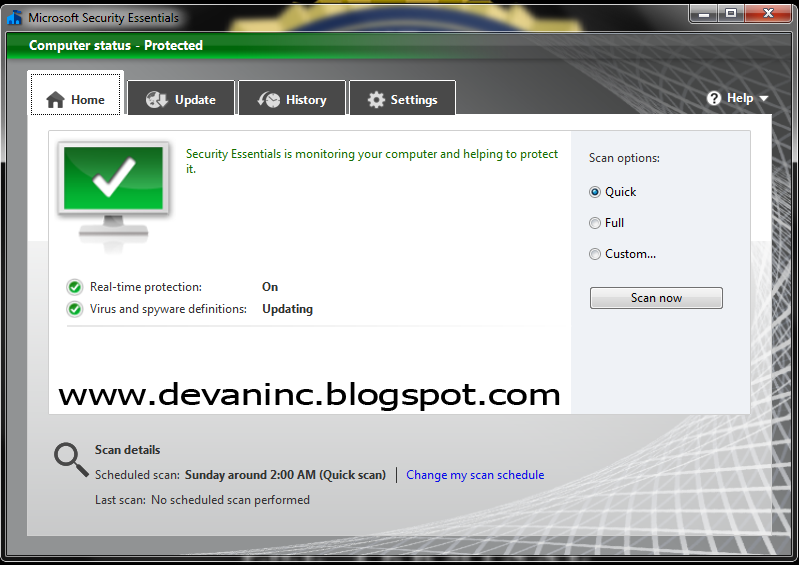The image size is (799, 565).
Task: Click the "Updating" definitions status text
Action: pyautogui.click(x=287, y=309)
